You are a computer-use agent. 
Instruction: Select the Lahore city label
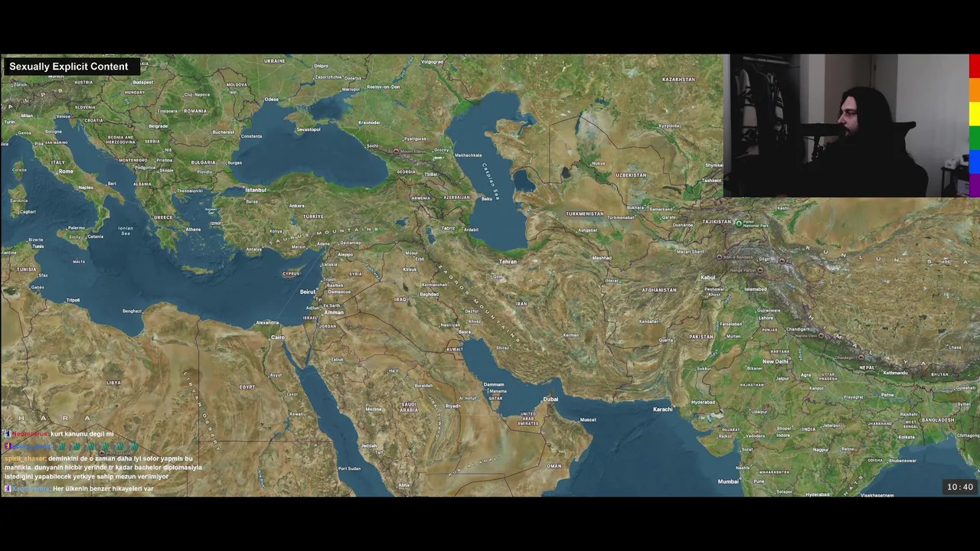[765, 318]
